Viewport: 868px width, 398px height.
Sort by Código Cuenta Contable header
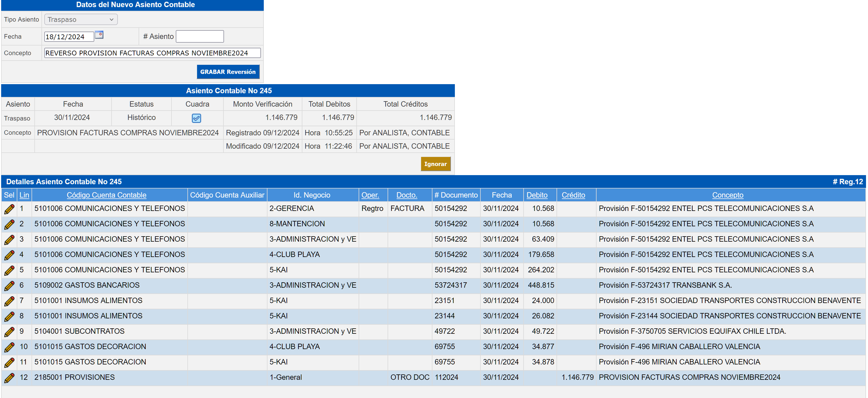click(x=106, y=195)
